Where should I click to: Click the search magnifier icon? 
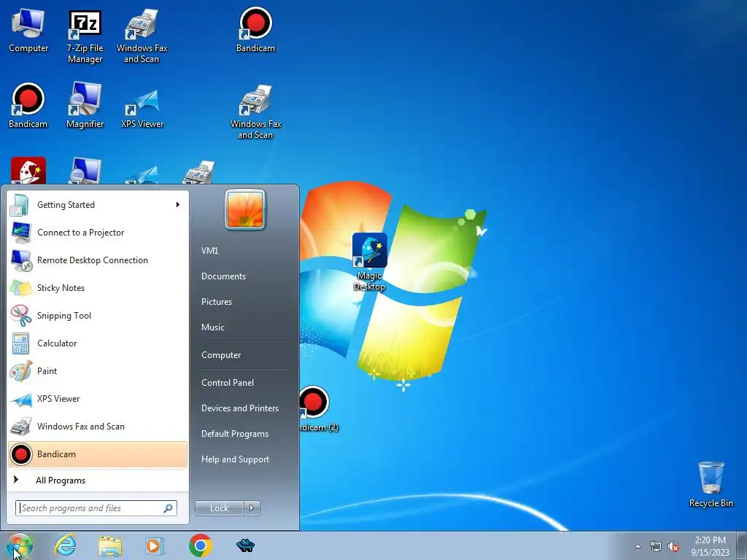169,508
